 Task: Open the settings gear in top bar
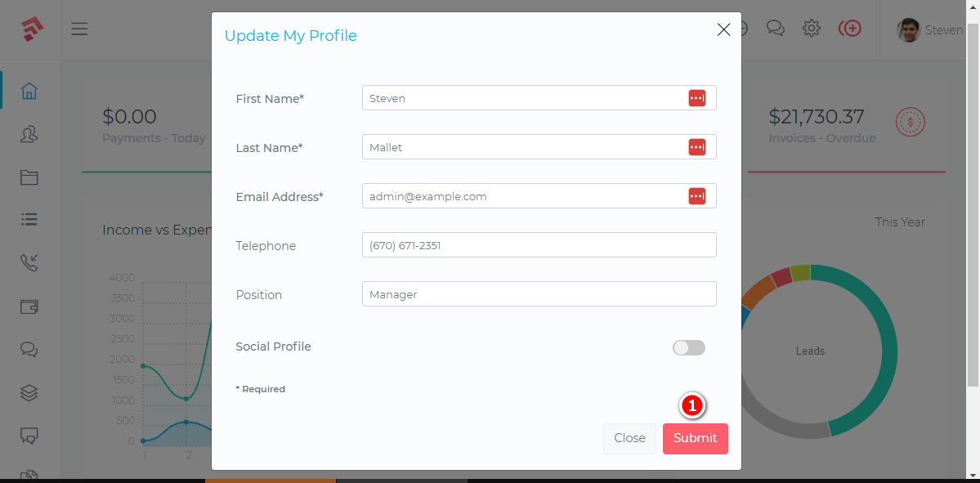(x=811, y=29)
